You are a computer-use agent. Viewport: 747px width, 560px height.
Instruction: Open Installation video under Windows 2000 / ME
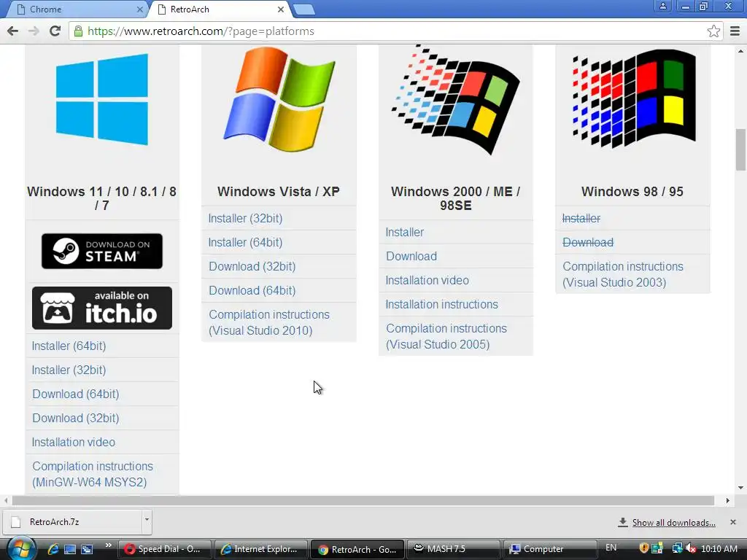427,280
